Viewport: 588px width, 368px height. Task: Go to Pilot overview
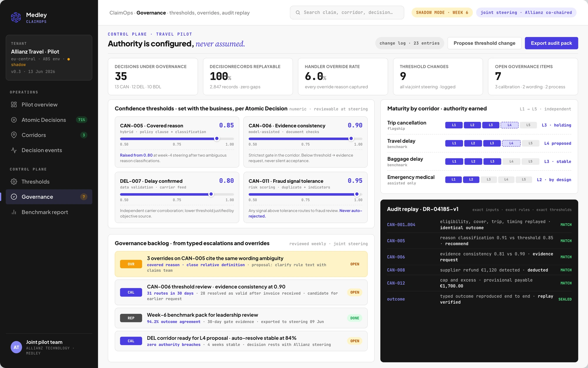pos(49,105)
